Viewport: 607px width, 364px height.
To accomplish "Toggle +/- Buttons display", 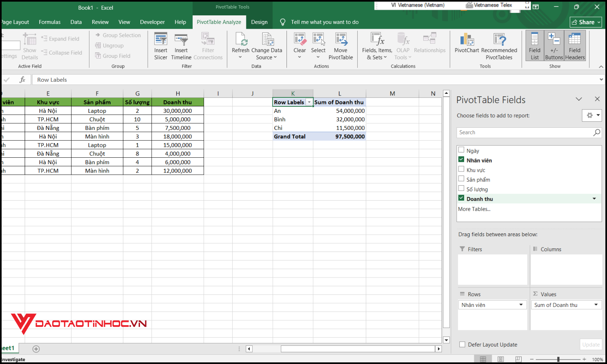I will click(x=554, y=45).
